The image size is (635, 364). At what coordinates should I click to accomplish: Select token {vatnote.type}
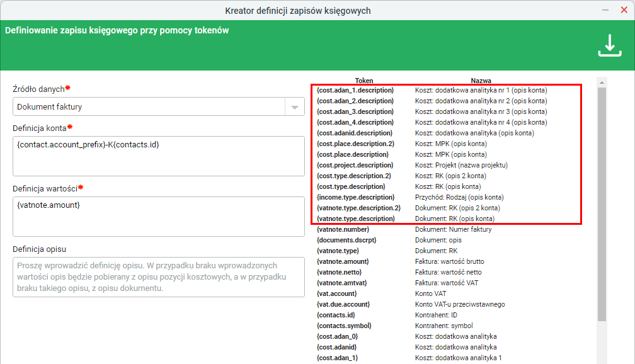338,251
